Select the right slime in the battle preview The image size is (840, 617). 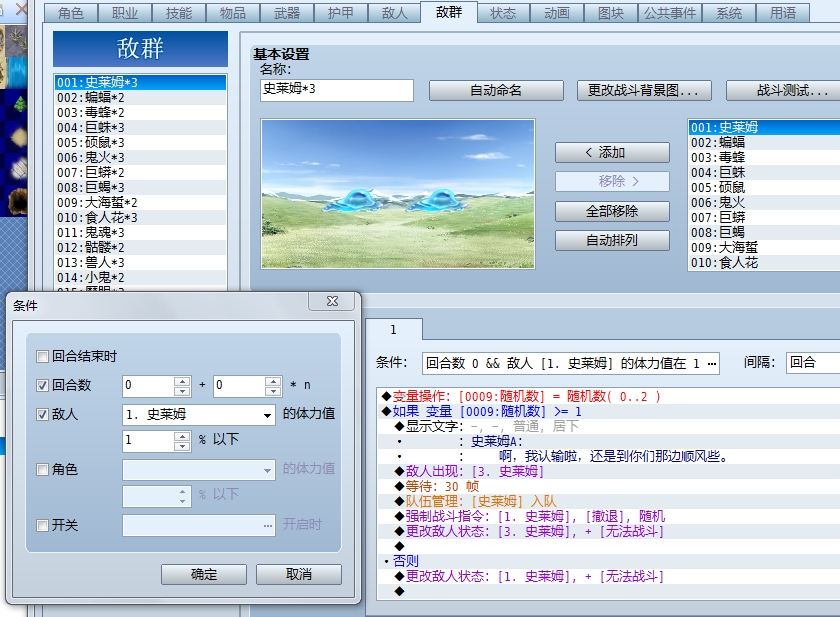(x=440, y=201)
